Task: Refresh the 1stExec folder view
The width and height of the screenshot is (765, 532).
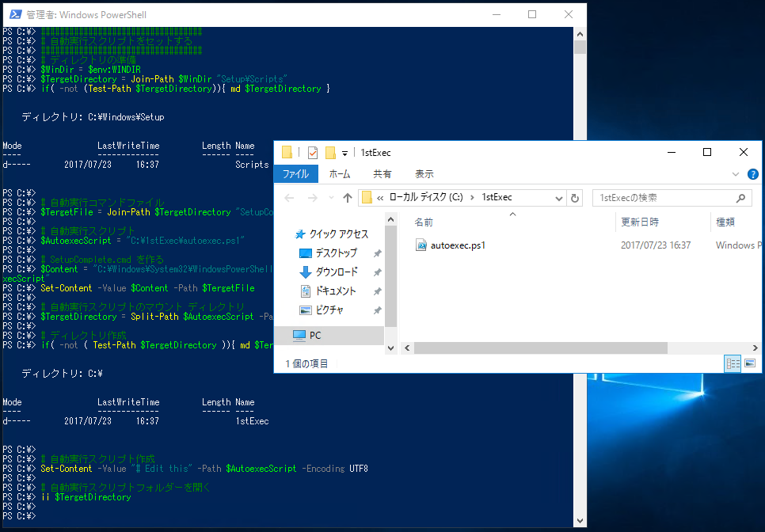Action: pos(575,198)
